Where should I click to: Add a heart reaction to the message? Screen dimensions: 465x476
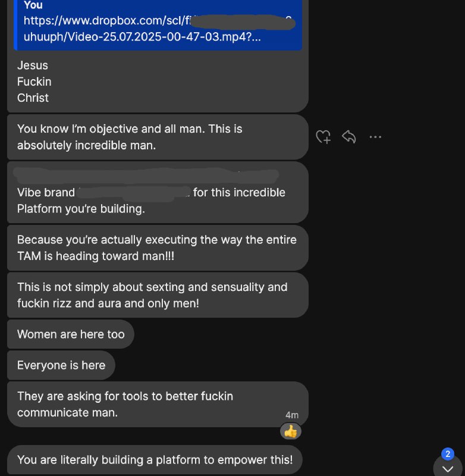tap(323, 137)
